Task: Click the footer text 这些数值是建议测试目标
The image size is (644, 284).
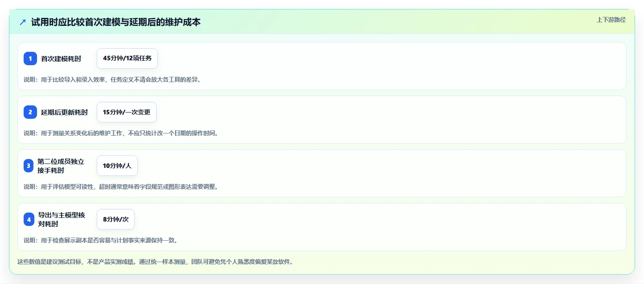Action: [x=155, y=262]
